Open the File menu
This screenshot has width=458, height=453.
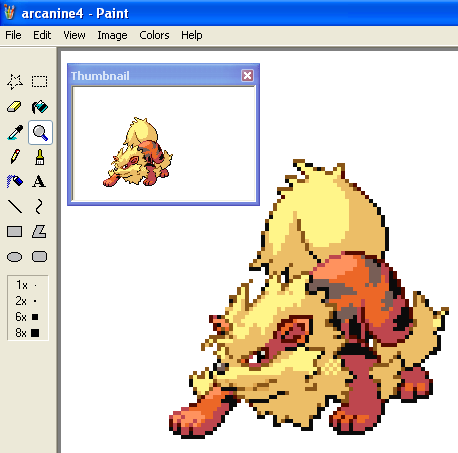(x=13, y=35)
